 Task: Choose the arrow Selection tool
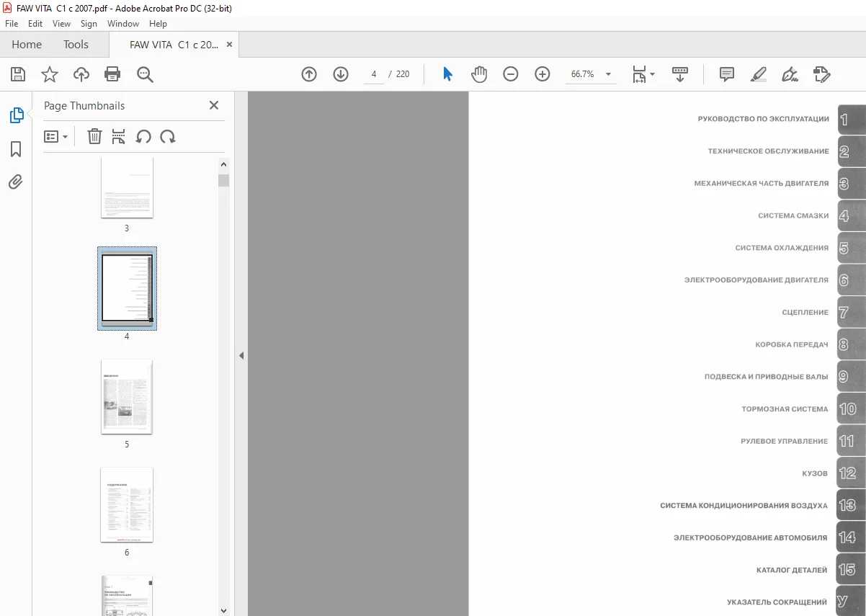(x=447, y=74)
